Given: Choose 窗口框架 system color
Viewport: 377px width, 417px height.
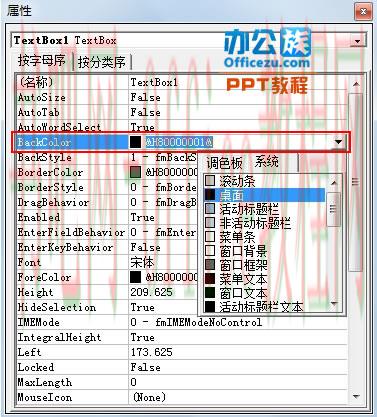Looking at the screenshot, I should [264, 265].
